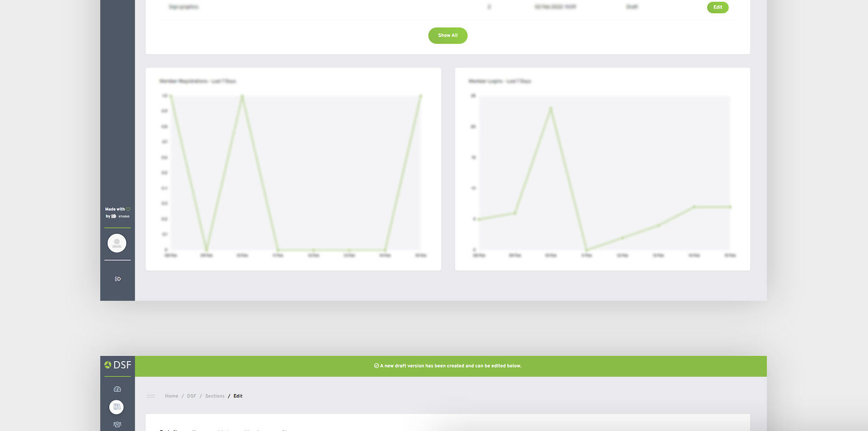The height and width of the screenshot is (431, 868).
Task: Click the ID Studio logo in sidebar
Action: pos(121,217)
